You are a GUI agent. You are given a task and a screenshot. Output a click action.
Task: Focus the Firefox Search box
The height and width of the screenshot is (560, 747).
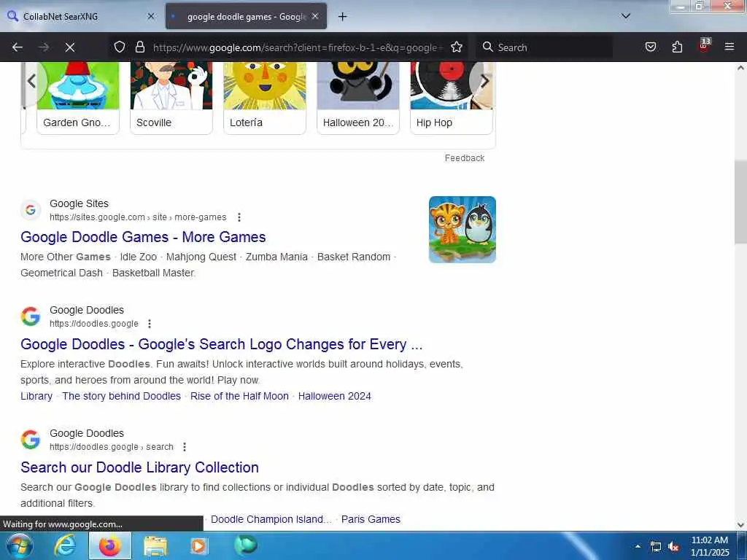tap(546, 47)
